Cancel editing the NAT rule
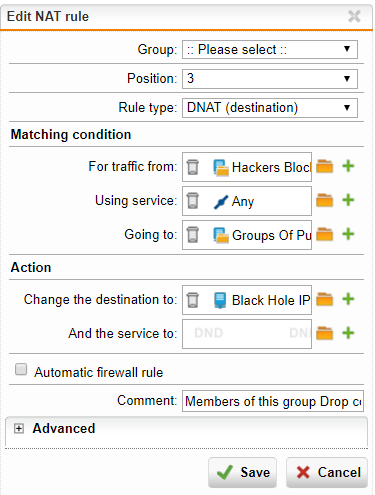Image resolution: width=375 pixels, height=495 pixels. point(327,472)
